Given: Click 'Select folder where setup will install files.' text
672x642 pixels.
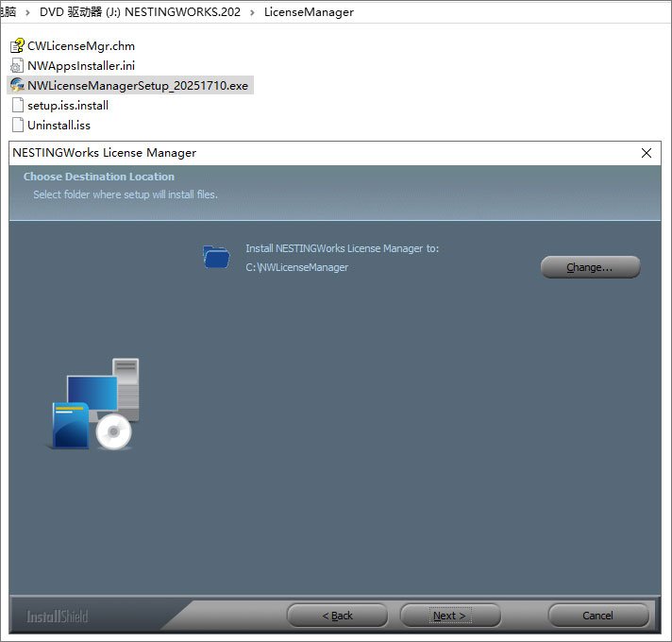Looking at the screenshot, I should point(126,194).
